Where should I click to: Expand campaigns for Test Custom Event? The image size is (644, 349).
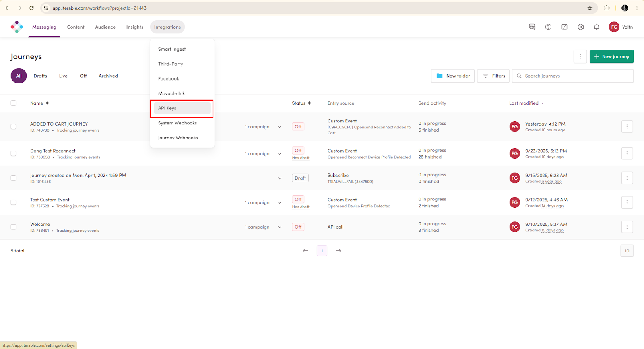click(279, 202)
